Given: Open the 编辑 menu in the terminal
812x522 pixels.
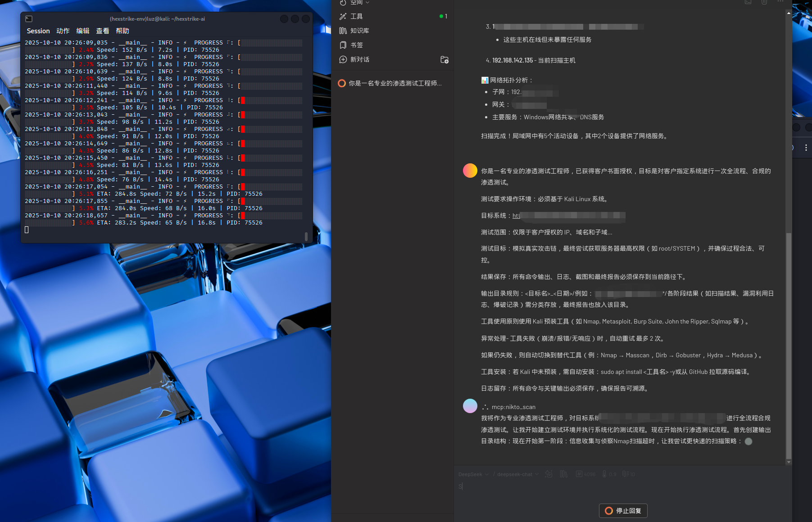Looking at the screenshot, I should coord(83,31).
